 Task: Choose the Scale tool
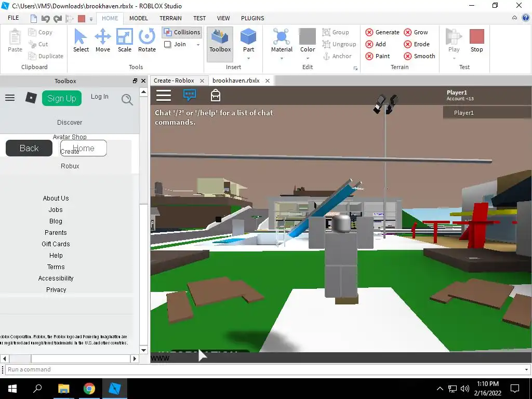[125, 41]
